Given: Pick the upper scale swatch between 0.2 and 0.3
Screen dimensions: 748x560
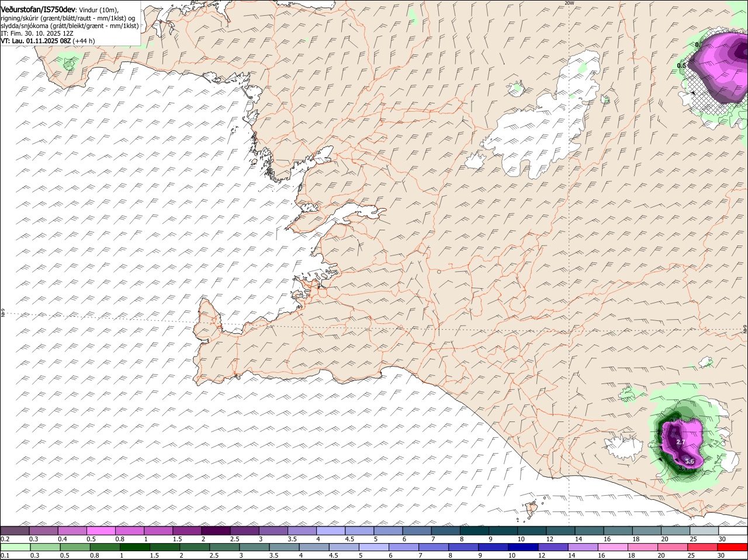Looking at the screenshot, I should 15,531.
